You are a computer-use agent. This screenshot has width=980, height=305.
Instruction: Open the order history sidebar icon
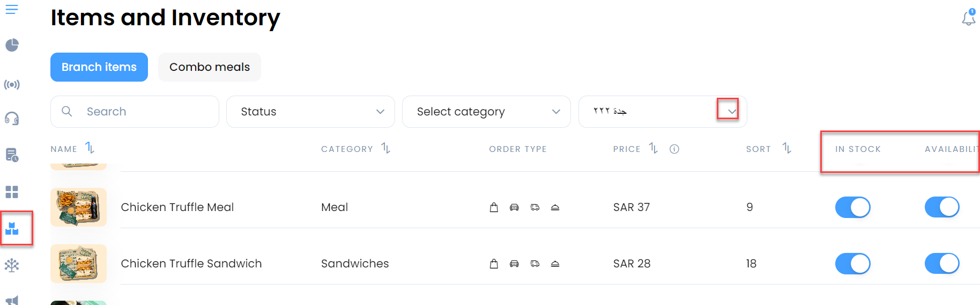tap(12, 155)
